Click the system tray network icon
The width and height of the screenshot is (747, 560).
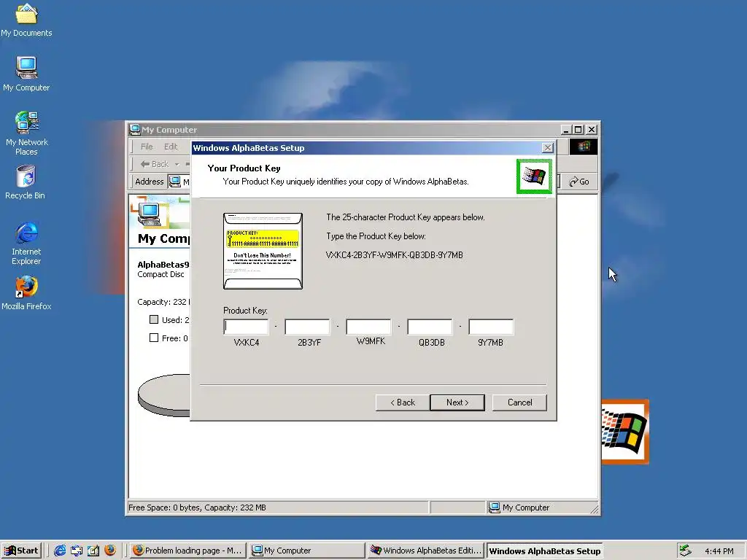coord(685,551)
